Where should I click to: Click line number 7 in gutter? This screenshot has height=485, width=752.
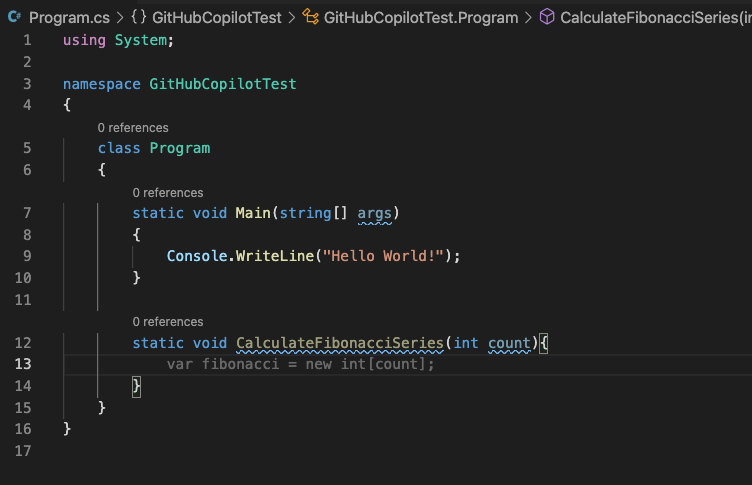[x=27, y=213]
